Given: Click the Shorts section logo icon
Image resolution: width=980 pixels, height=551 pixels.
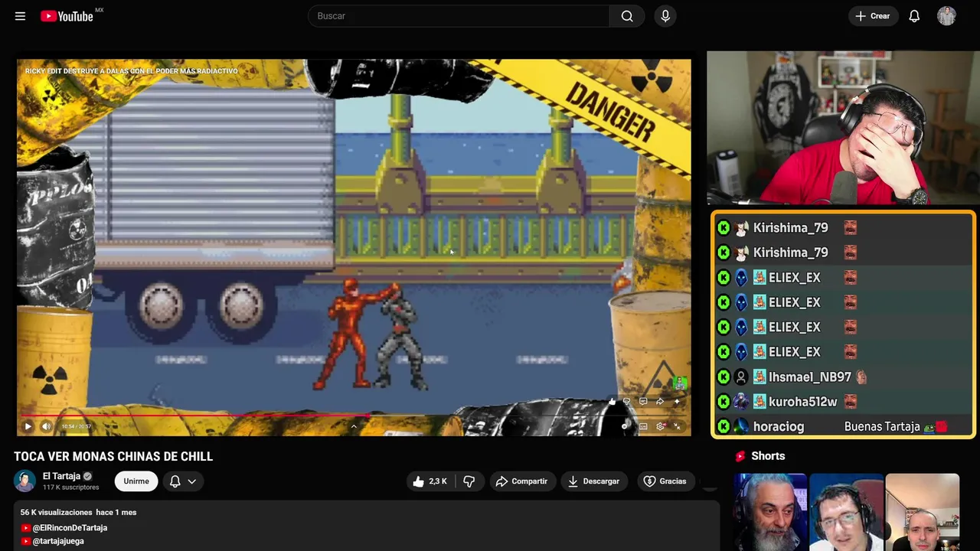Looking at the screenshot, I should [x=740, y=456].
